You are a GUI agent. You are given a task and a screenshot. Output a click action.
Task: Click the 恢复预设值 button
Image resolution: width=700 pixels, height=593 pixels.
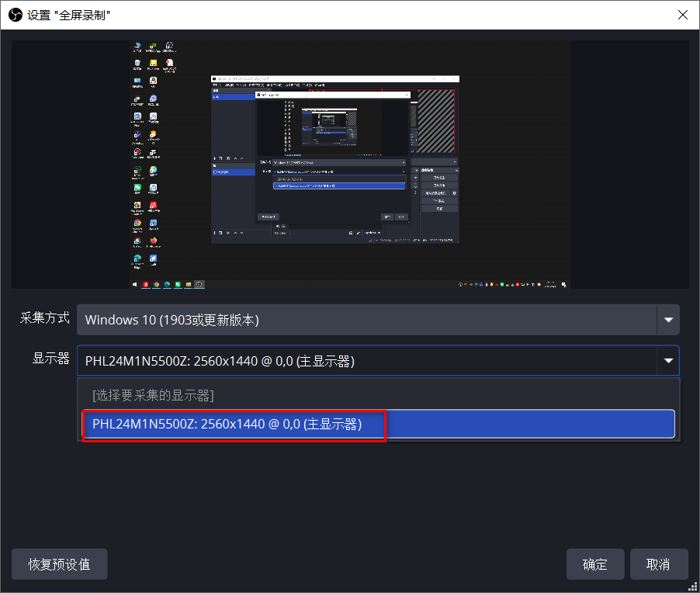pos(59,564)
